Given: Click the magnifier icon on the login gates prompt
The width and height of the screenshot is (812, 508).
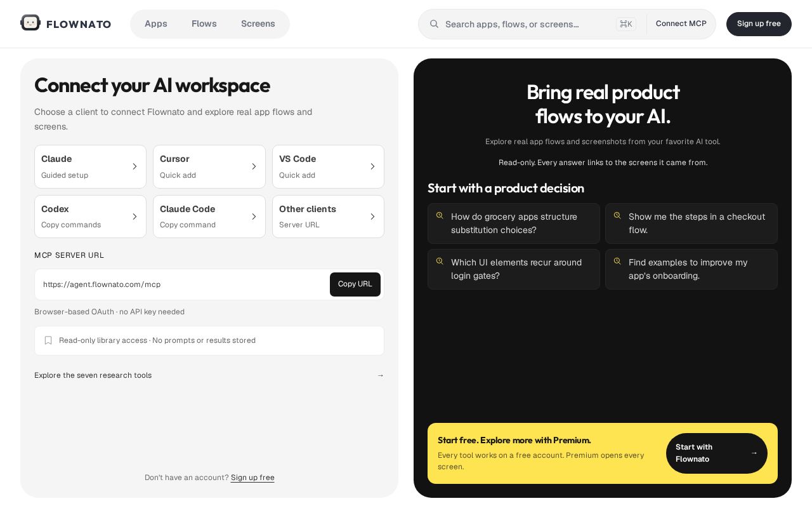Looking at the screenshot, I should point(440,262).
